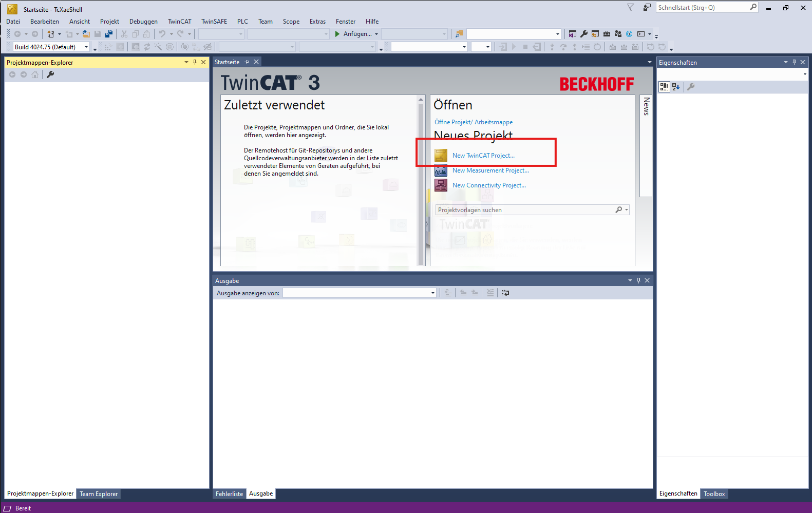
Task: Open Ausgabe window position dropdown arrow
Action: click(630, 280)
